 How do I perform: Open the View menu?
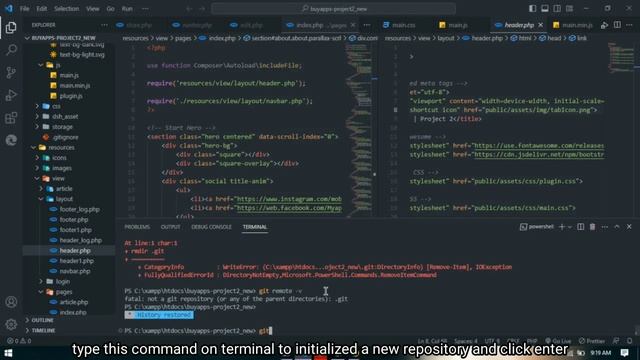92,9
